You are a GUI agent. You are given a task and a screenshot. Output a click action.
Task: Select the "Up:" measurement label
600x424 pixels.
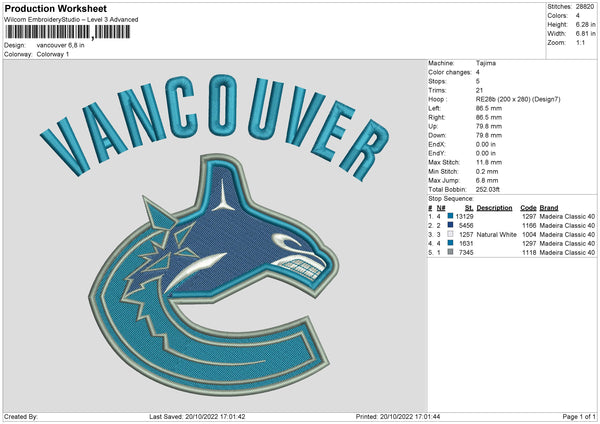433,126
